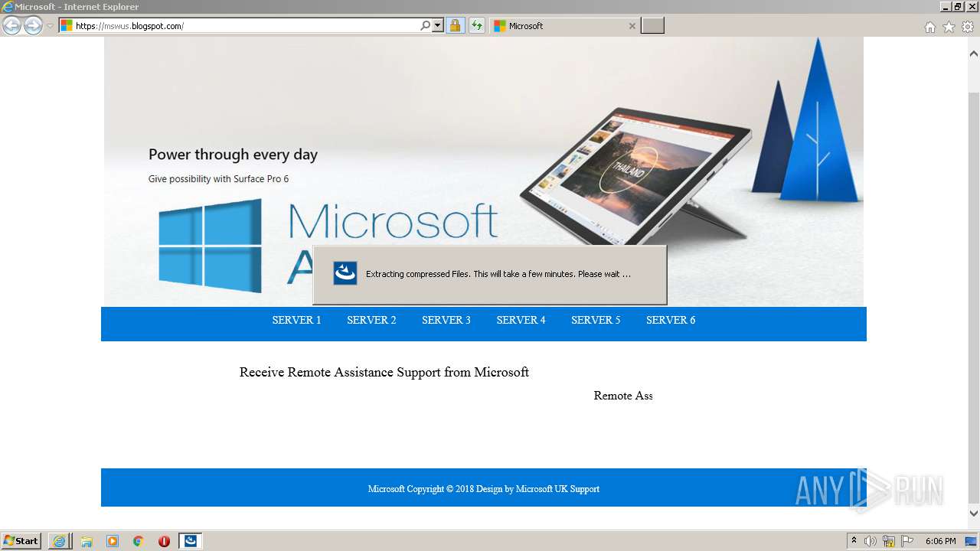The image size is (980, 551).
Task: Click the browser Forward arrow button
Action: click(33, 26)
